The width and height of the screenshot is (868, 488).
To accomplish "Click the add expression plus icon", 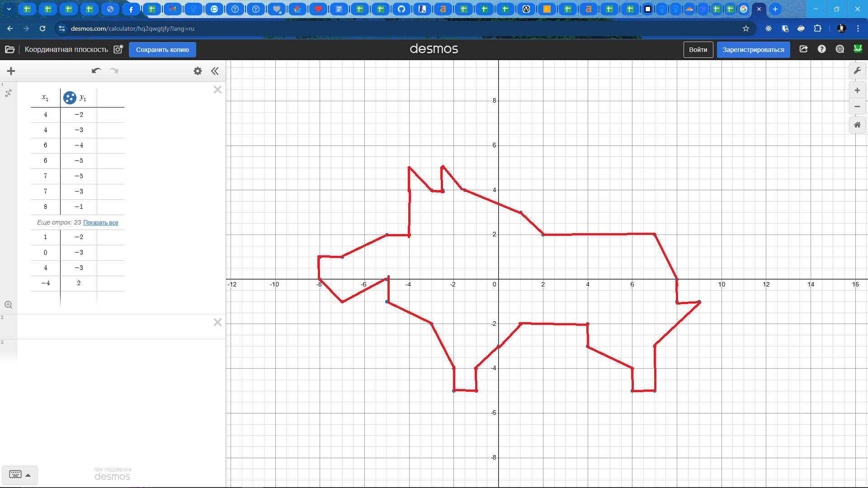I will 11,71.
